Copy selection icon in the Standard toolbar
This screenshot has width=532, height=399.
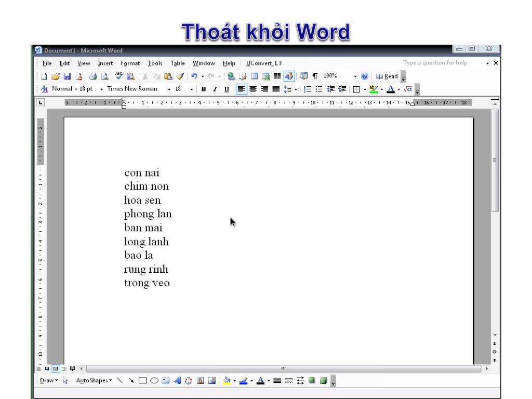point(156,76)
